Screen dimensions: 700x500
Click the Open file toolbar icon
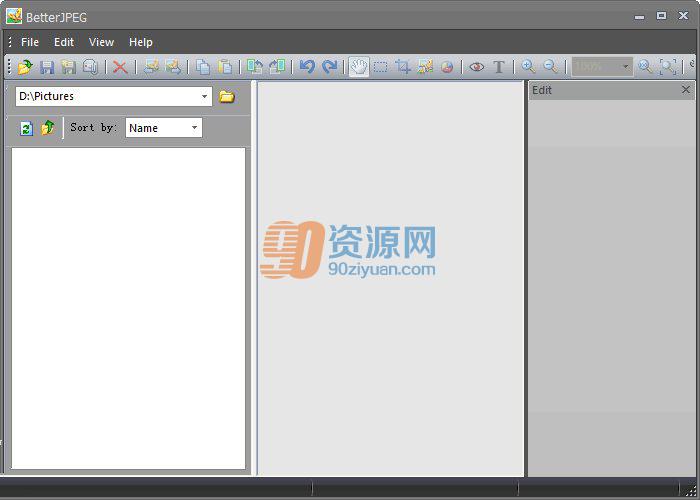pos(25,67)
